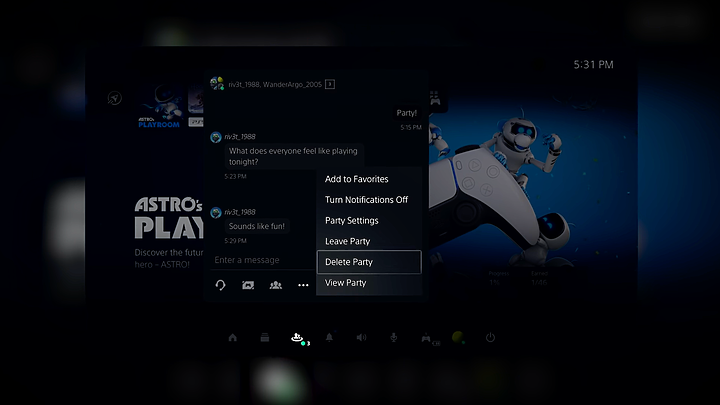This screenshot has height=405, width=720.
Task: Go to Home in control center
Action: (x=233, y=338)
